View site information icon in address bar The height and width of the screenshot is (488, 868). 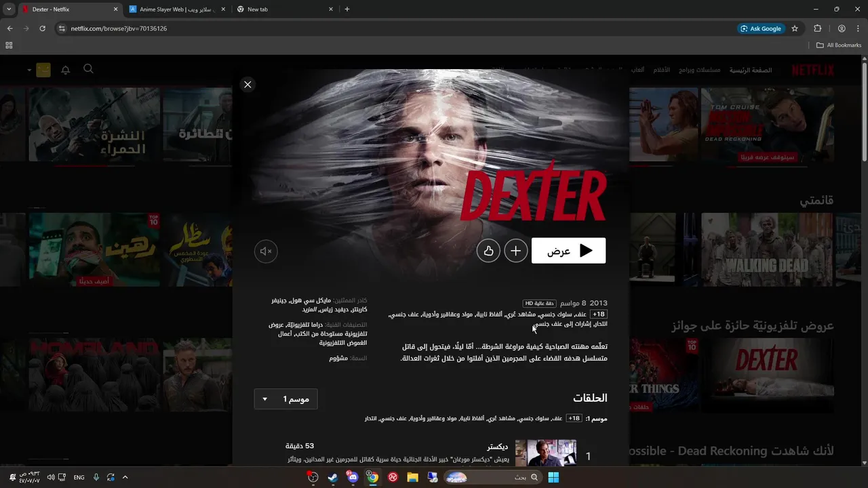coord(62,28)
